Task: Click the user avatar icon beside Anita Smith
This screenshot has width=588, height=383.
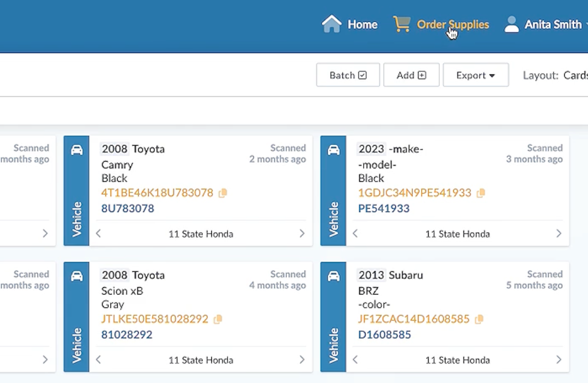Action: (512, 25)
